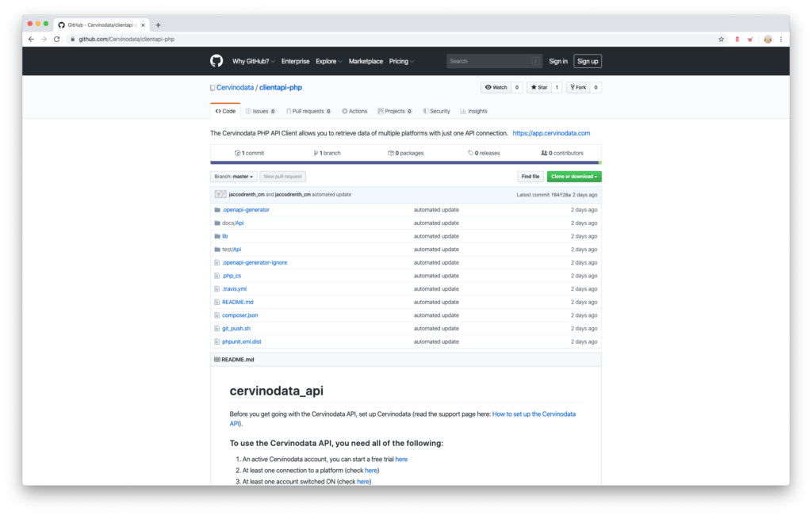
Task: Click first jaccodrenth_cm author name
Action: coord(247,195)
